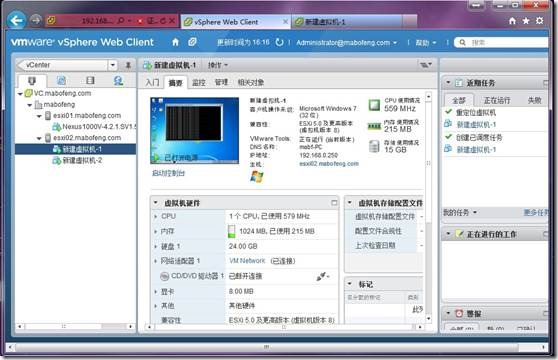Open the panel options icon in the VM header
558x360 pixels.
tap(425, 65)
